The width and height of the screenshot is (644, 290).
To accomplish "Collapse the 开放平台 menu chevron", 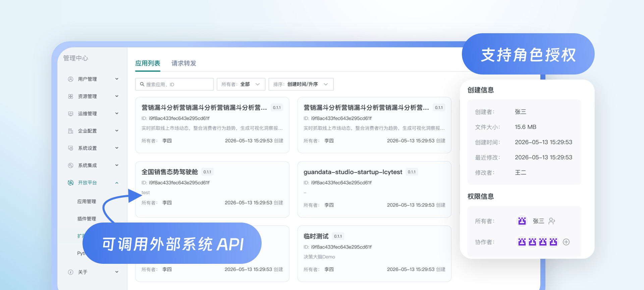I will [117, 183].
